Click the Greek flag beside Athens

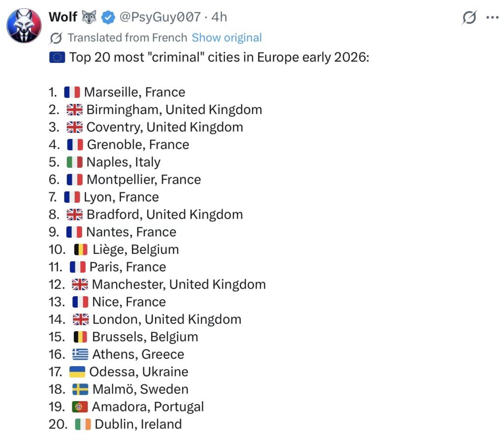[80, 354]
